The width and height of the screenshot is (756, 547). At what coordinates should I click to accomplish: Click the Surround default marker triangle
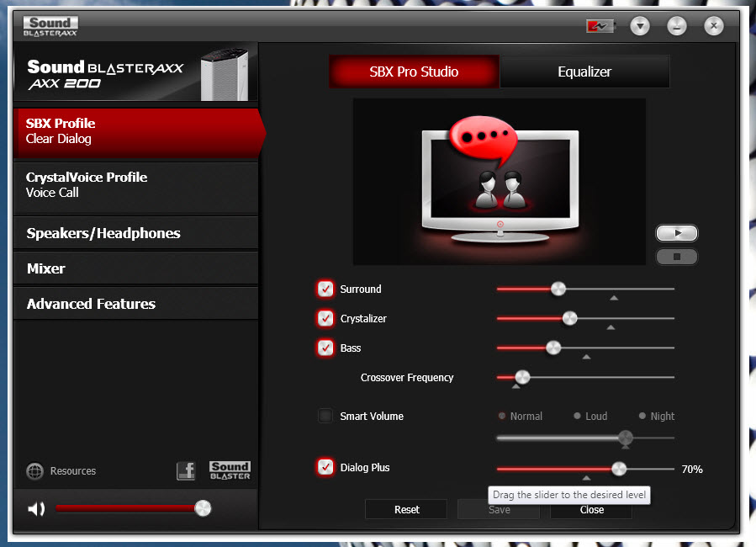(614, 298)
